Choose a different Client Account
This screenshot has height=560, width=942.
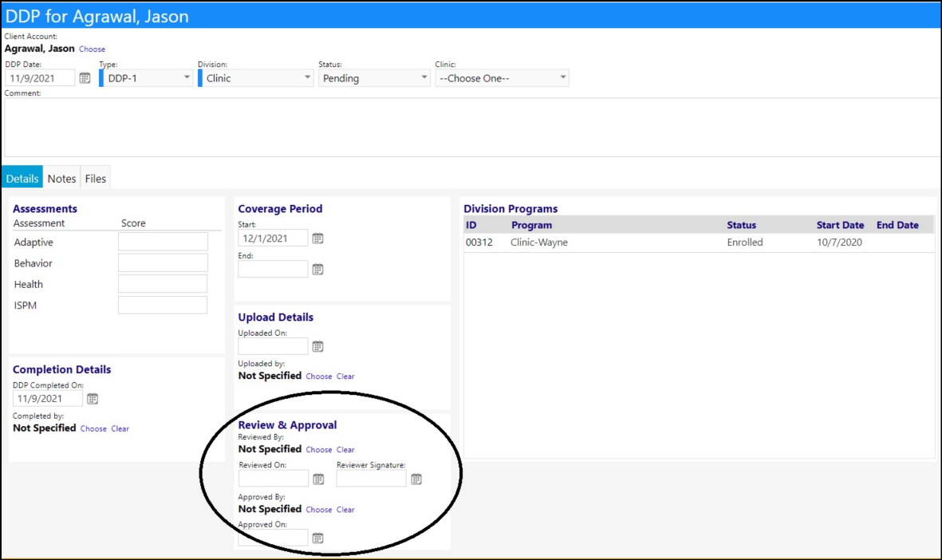point(92,49)
